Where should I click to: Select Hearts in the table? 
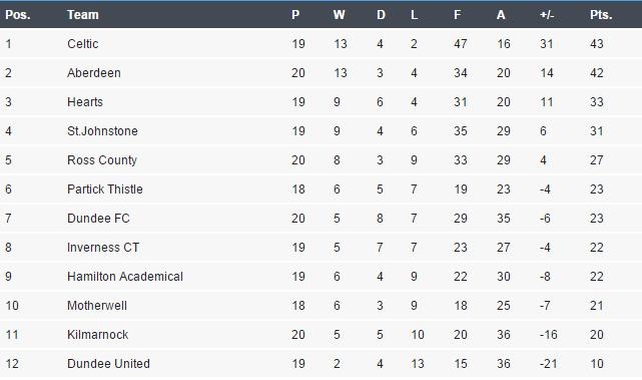pyautogui.click(x=85, y=102)
